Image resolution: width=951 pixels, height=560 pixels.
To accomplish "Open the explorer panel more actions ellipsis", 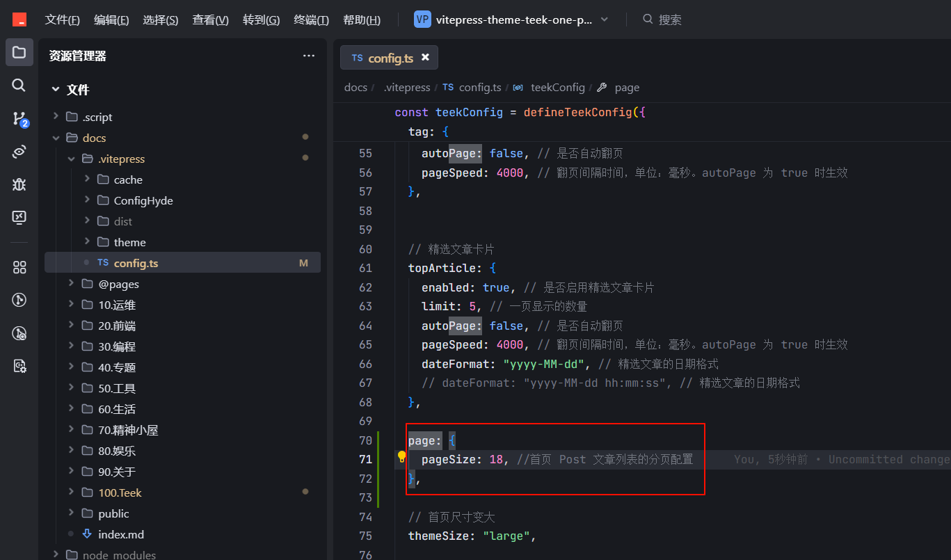I will pos(309,56).
